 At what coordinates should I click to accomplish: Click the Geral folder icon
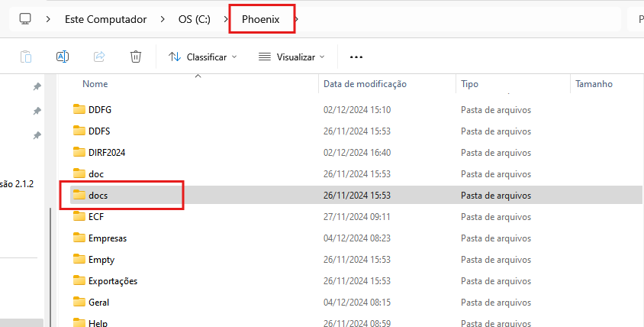pyautogui.click(x=79, y=302)
